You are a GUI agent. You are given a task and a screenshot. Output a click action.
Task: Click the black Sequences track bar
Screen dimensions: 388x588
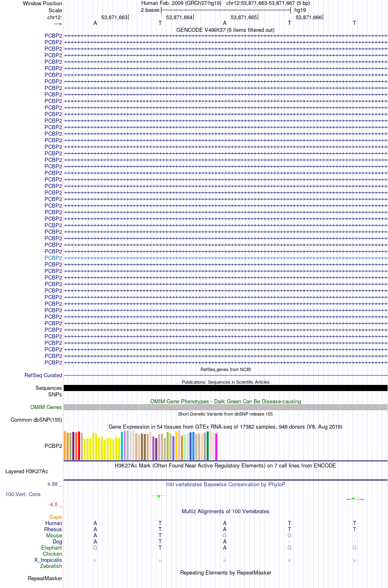tap(225, 388)
